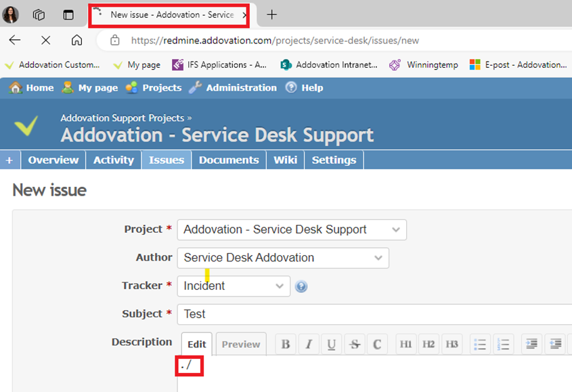Expand the Tracker dropdown
This screenshot has width=572, height=392.
tap(234, 286)
